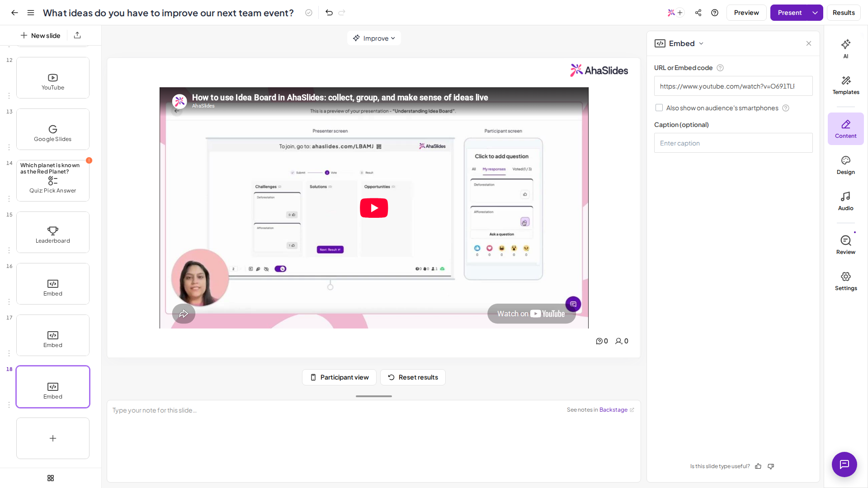The width and height of the screenshot is (868, 488).
Task: Open the hamburger menu icon
Action: click(x=31, y=13)
